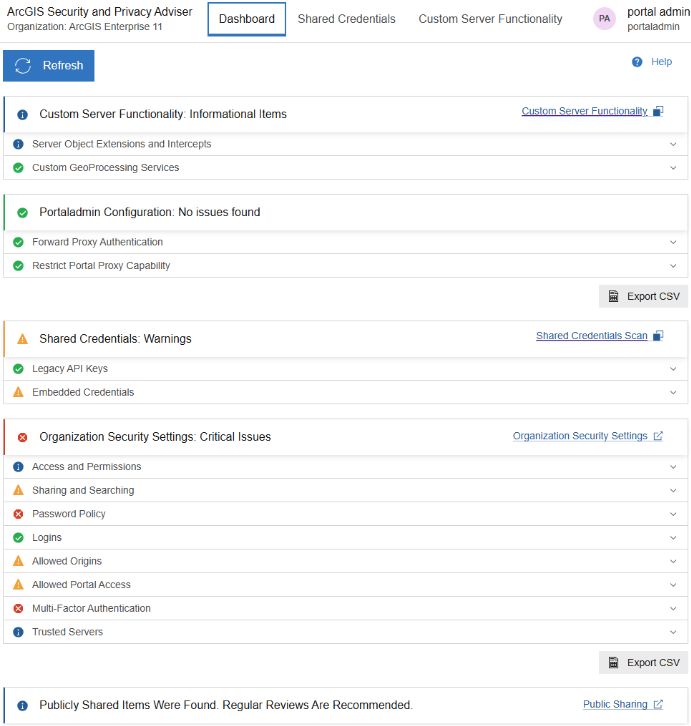Click the PA user avatar
This screenshot has width=691, height=726.
coord(604,19)
